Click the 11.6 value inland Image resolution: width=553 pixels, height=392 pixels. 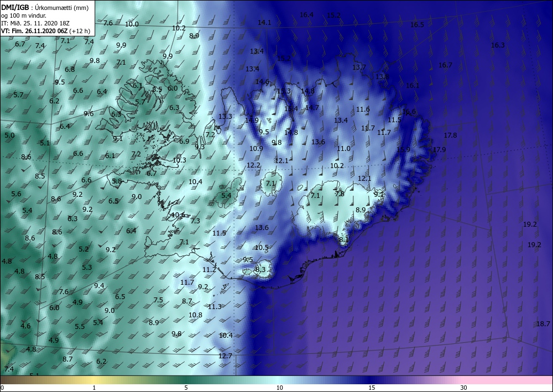click(x=363, y=109)
